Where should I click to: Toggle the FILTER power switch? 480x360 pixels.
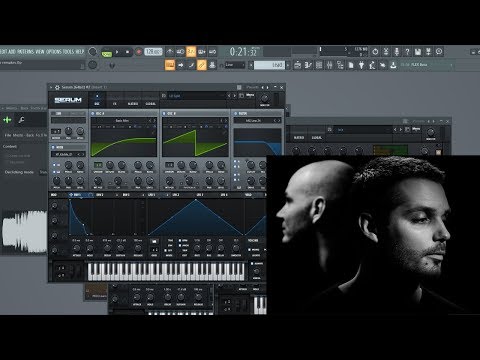tap(236, 114)
